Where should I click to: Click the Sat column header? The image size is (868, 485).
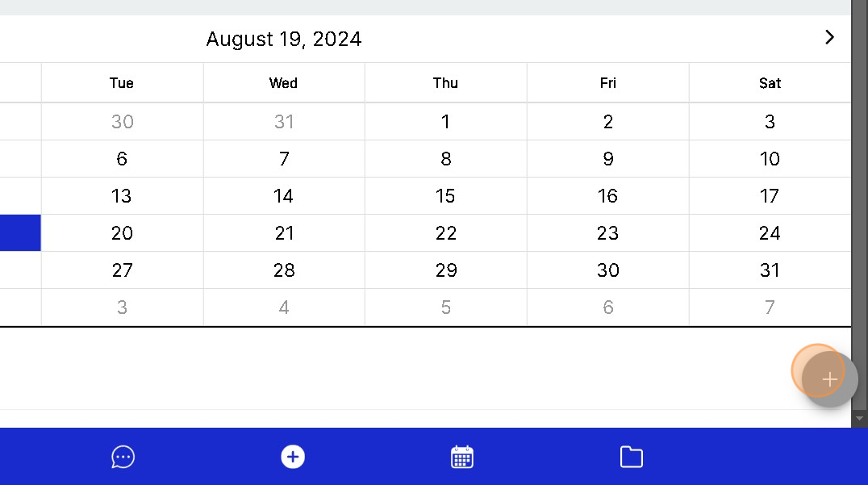[770, 83]
